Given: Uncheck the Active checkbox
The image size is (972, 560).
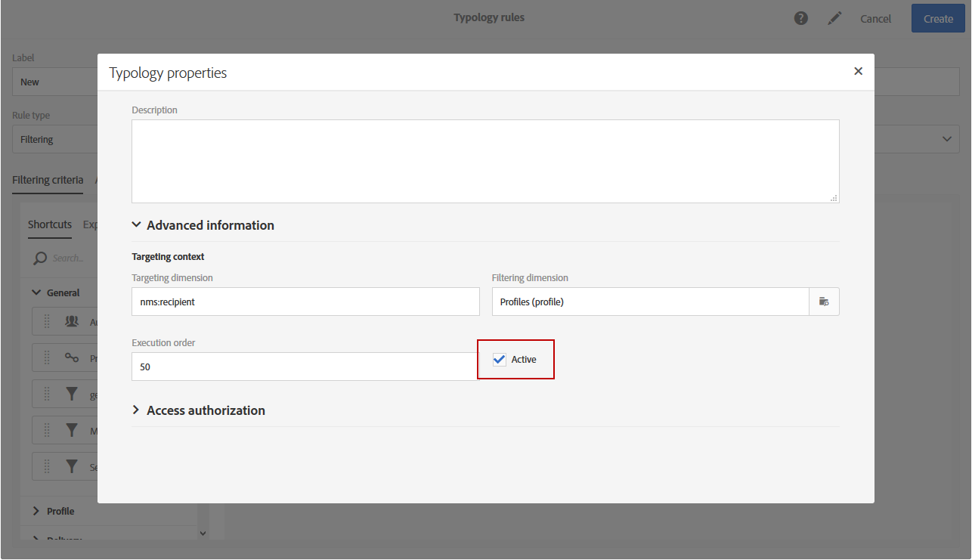Looking at the screenshot, I should [x=500, y=360].
